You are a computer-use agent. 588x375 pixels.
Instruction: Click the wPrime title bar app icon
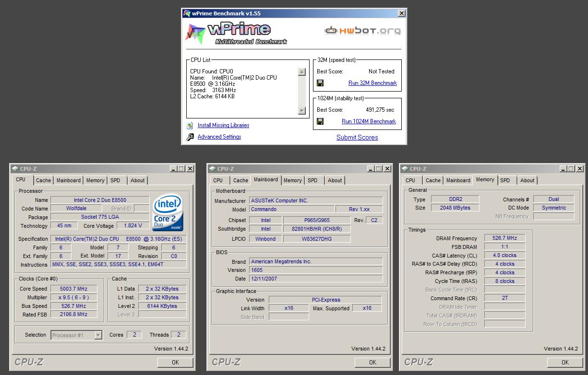tap(187, 13)
